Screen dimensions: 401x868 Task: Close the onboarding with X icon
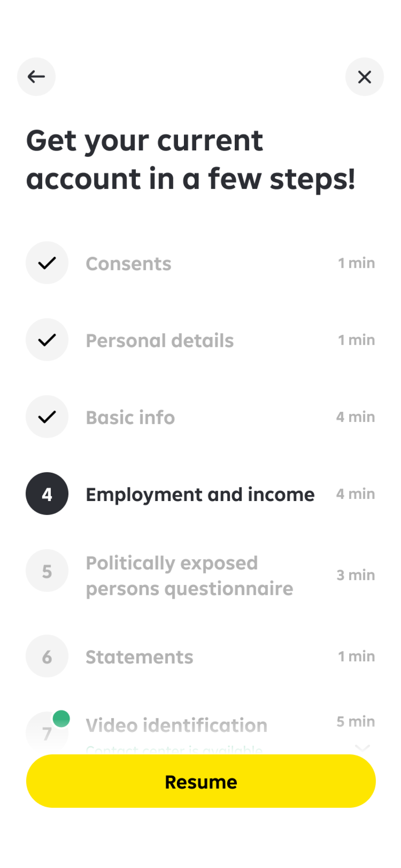point(364,77)
